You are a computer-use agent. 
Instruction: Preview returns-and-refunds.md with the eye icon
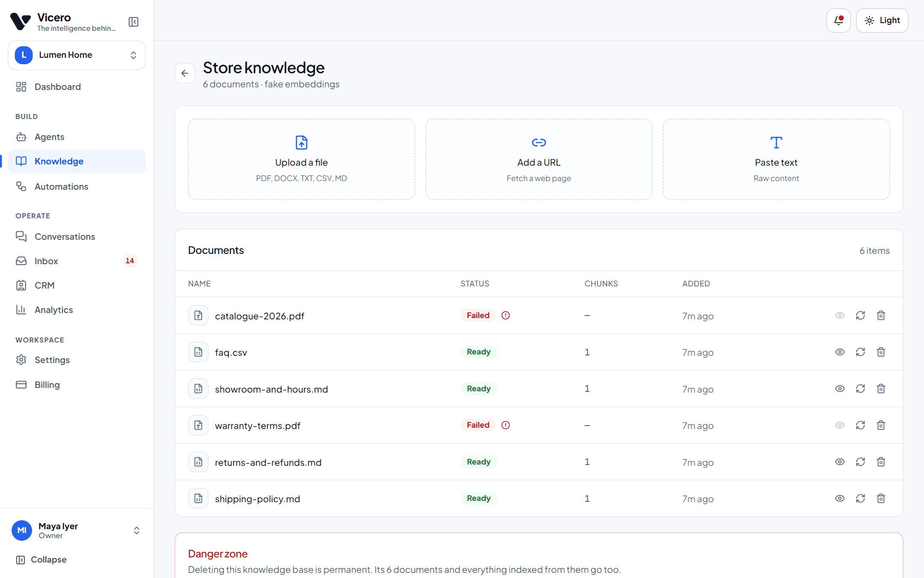[840, 462]
